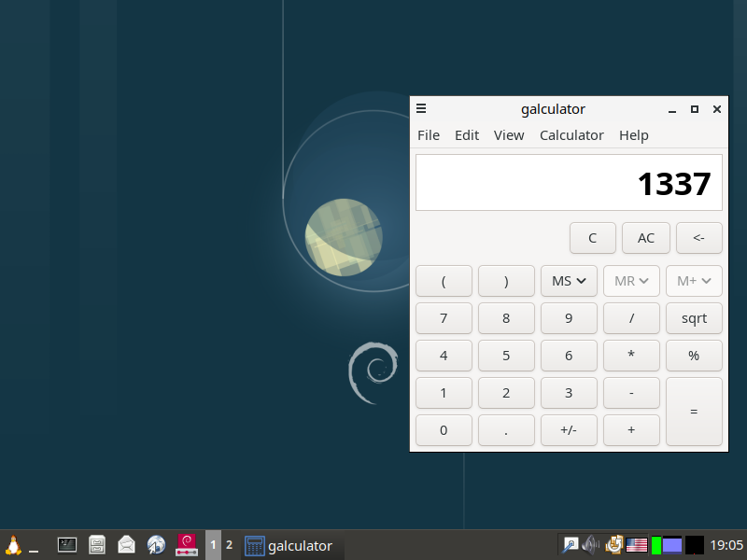Viewport: 747px width, 560px height.
Task: Open the View menu
Action: point(509,135)
